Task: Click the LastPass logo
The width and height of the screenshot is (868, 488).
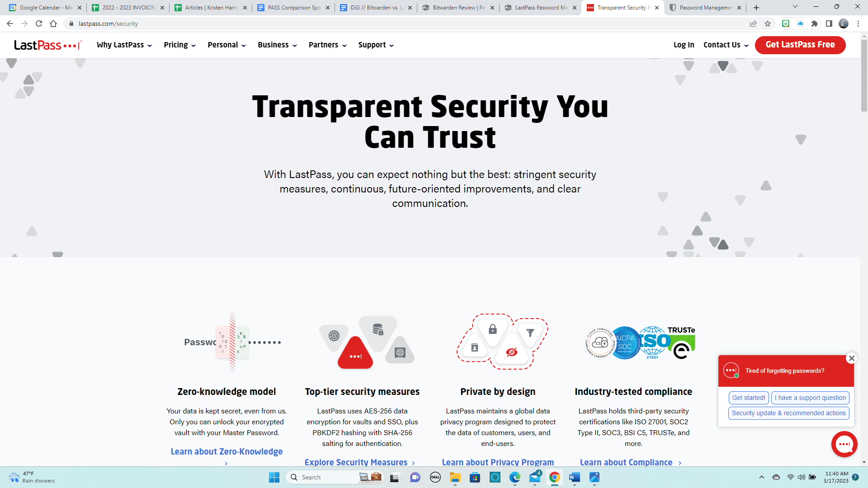Action: point(48,45)
